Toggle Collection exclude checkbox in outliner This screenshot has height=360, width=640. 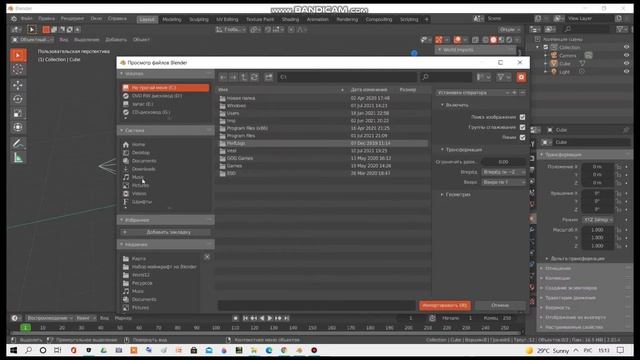click(x=546, y=47)
